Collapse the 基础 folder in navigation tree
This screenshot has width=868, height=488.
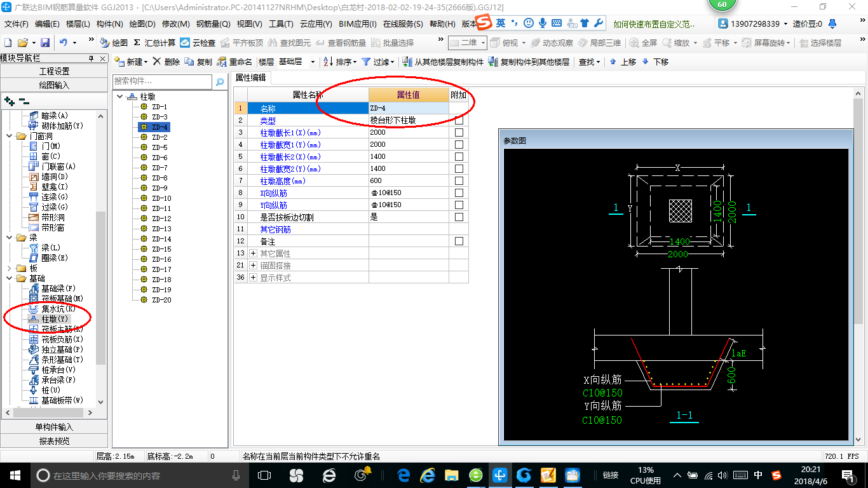pyautogui.click(x=10, y=278)
